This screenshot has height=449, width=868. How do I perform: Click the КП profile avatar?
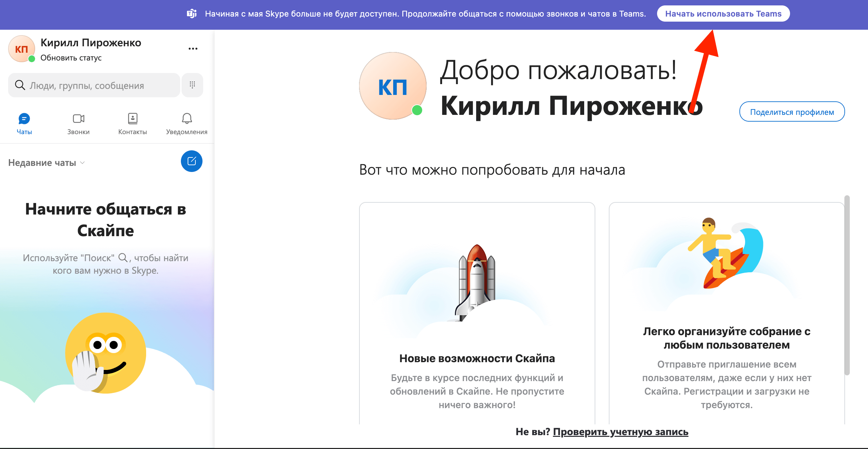coord(21,49)
